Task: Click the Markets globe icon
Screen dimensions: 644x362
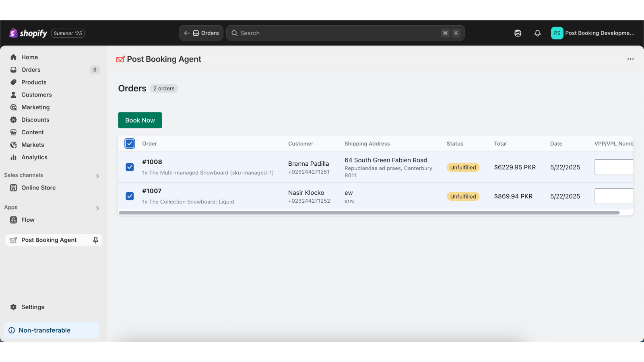Action: 13,144
